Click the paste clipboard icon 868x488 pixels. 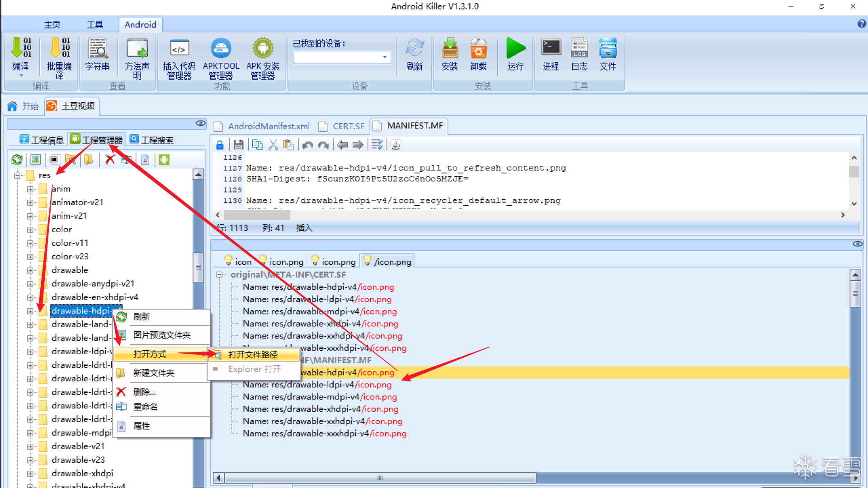pyautogui.click(x=288, y=145)
